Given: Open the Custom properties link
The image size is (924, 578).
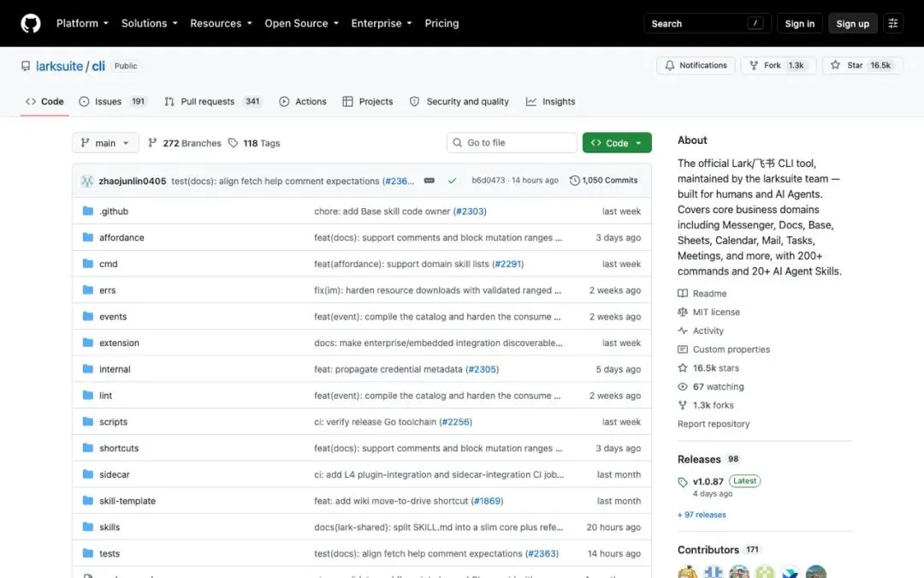Looking at the screenshot, I should click(724, 349).
